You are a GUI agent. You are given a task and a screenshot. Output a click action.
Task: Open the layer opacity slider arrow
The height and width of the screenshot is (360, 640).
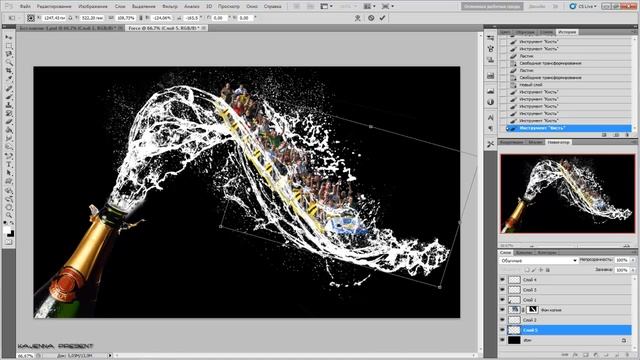633,260
